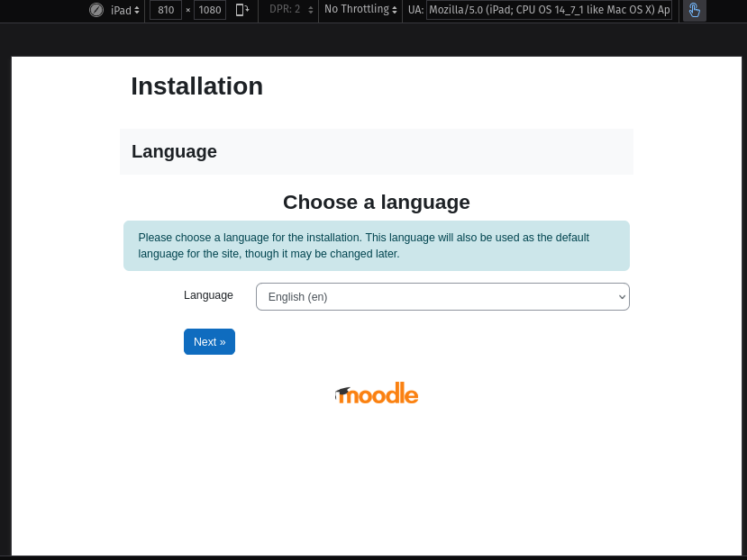Click the Language field label

pyautogui.click(x=208, y=295)
